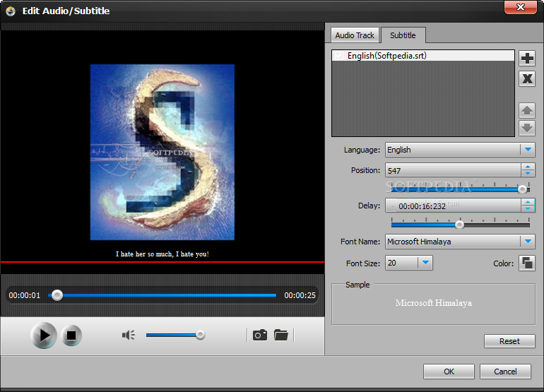Take a snapshot with camera icon
Viewport: 544px width, 392px height.
[x=260, y=335]
